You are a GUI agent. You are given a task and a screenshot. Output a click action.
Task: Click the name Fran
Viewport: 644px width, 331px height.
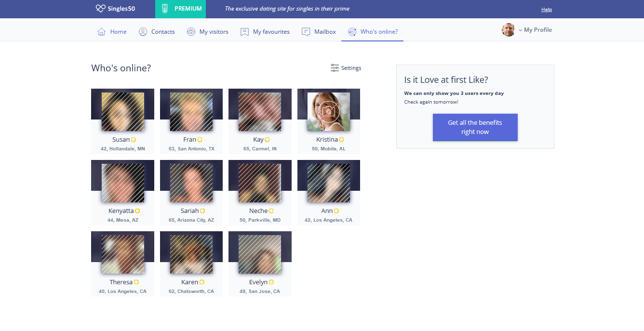point(189,140)
